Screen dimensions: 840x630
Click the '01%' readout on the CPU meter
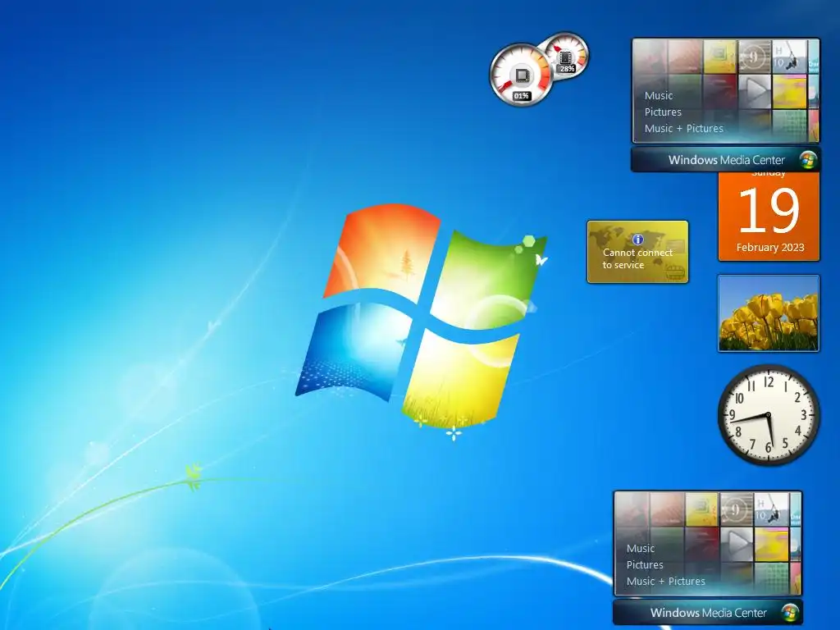click(521, 96)
